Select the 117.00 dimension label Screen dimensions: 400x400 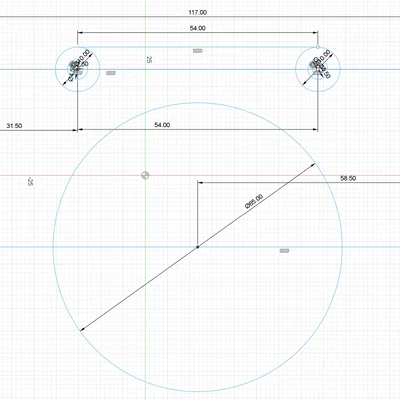click(x=198, y=12)
